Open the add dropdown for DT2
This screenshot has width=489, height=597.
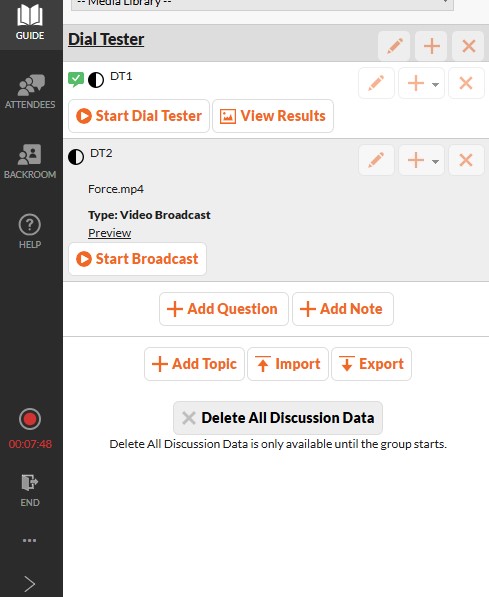(421, 160)
